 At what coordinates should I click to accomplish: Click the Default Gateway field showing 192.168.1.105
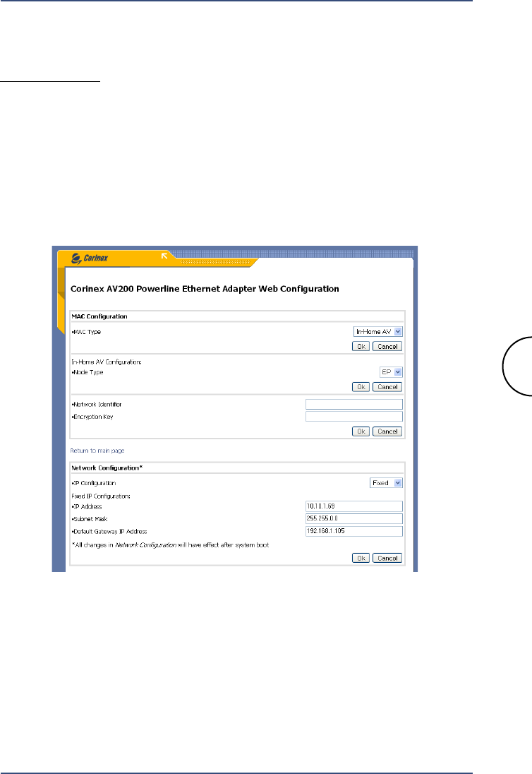coord(354,531)
